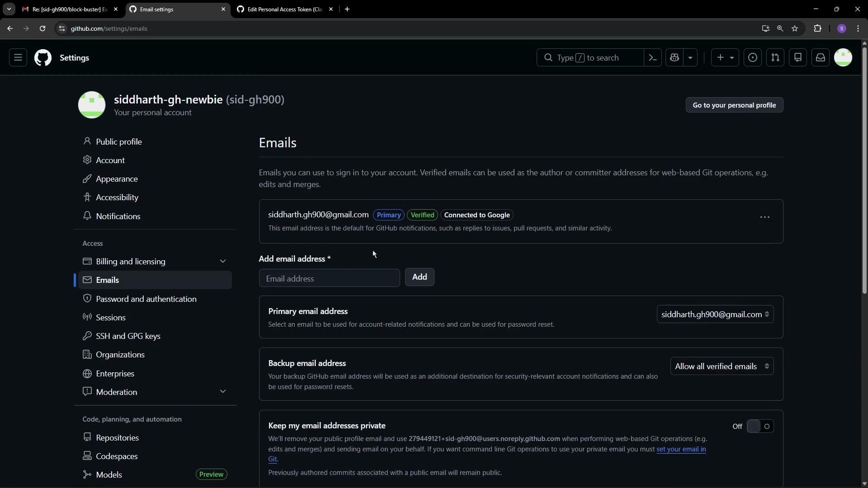Click the Connected to Google badge
Screen dimensions: 868x488
click(477, 215)
